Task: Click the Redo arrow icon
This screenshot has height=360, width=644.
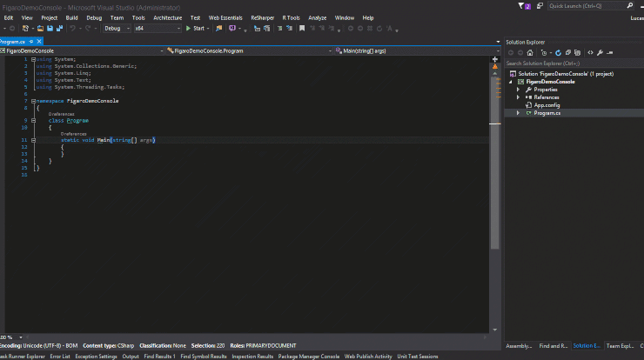Action: click(88, 29)
